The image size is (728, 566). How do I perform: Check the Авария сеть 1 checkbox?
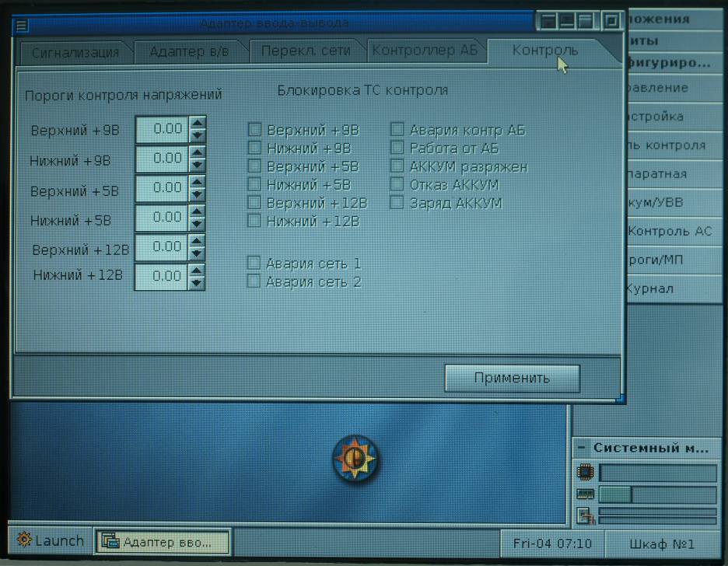point(254,263)
